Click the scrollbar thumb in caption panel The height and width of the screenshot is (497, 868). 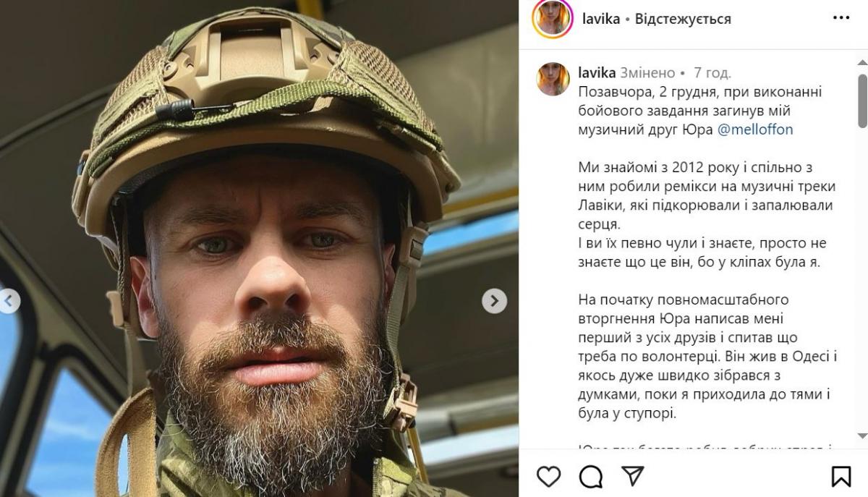[862, 99]
